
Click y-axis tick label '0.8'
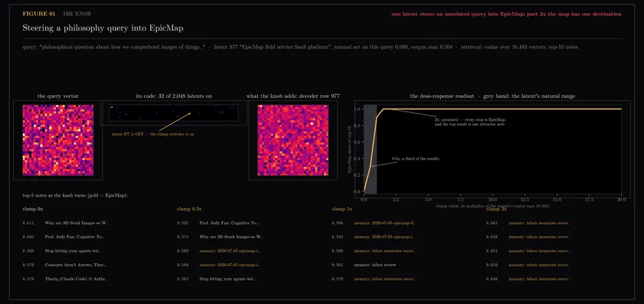357,126
